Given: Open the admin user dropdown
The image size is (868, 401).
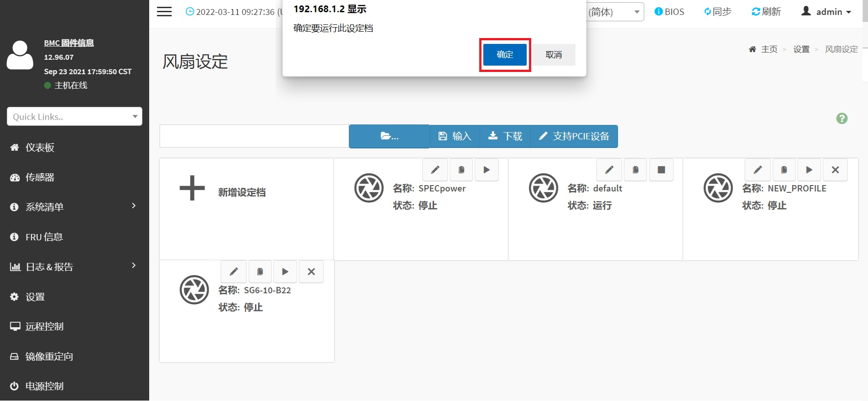Looking at the screenshot, I should [x=826, y=12].
